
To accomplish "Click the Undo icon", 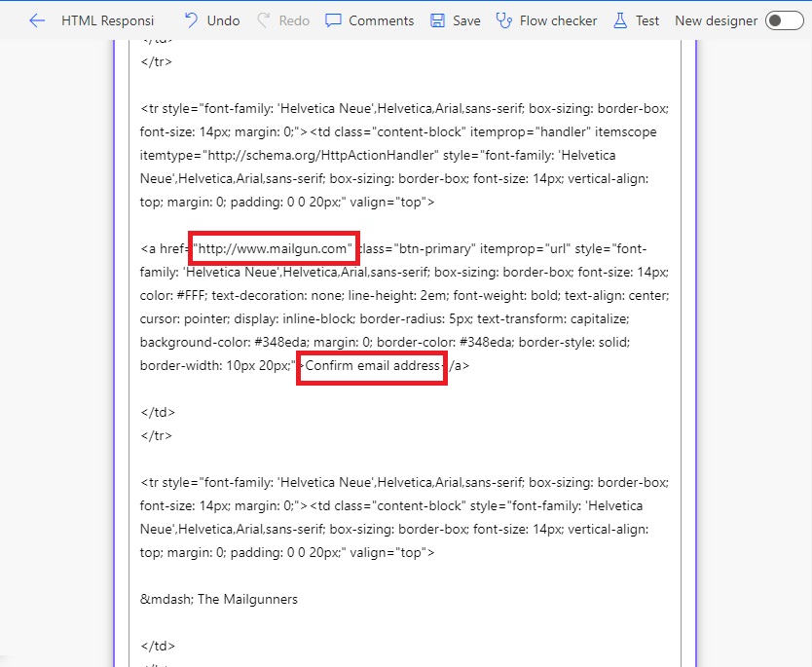I will point(191,19).
